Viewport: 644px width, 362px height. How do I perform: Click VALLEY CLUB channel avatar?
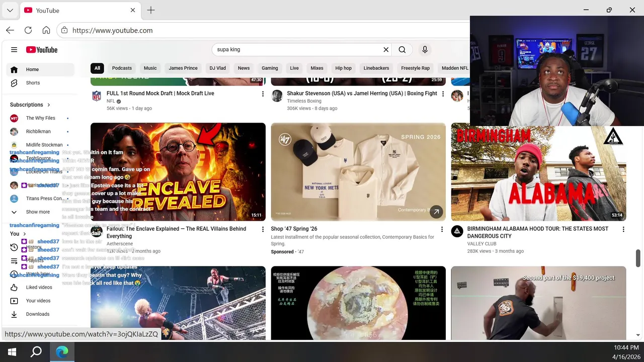457,231
